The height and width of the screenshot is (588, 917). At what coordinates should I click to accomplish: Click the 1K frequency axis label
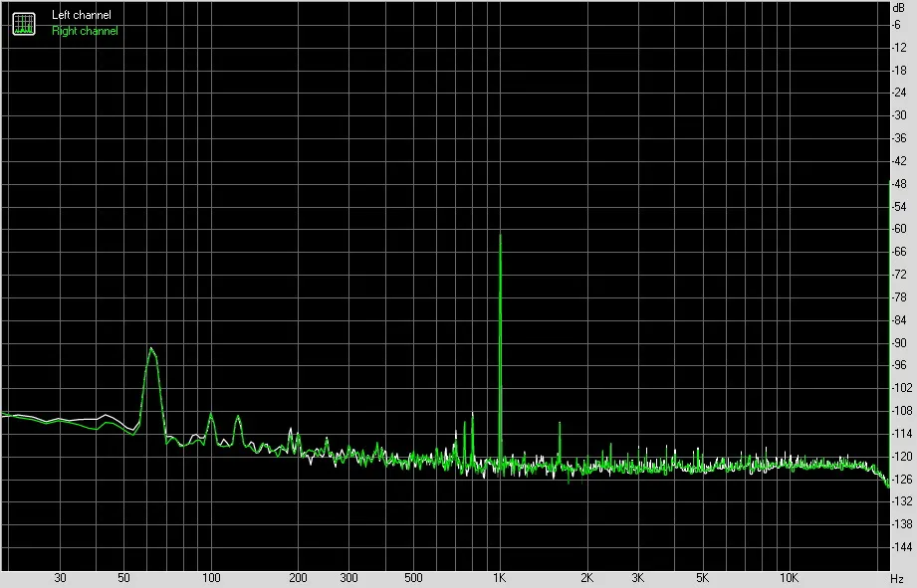coord(499,578)
